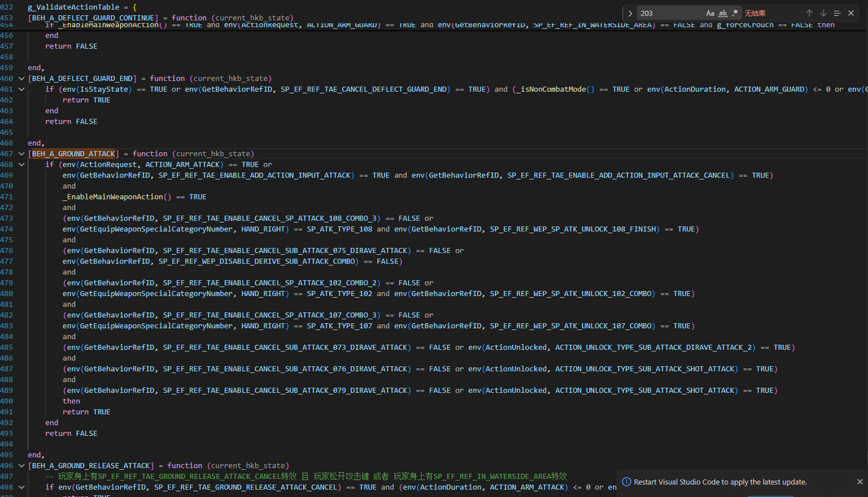Screen dimensions: 868x497
Task: Toggle Match Whole Word option
Action: point(722,13)
